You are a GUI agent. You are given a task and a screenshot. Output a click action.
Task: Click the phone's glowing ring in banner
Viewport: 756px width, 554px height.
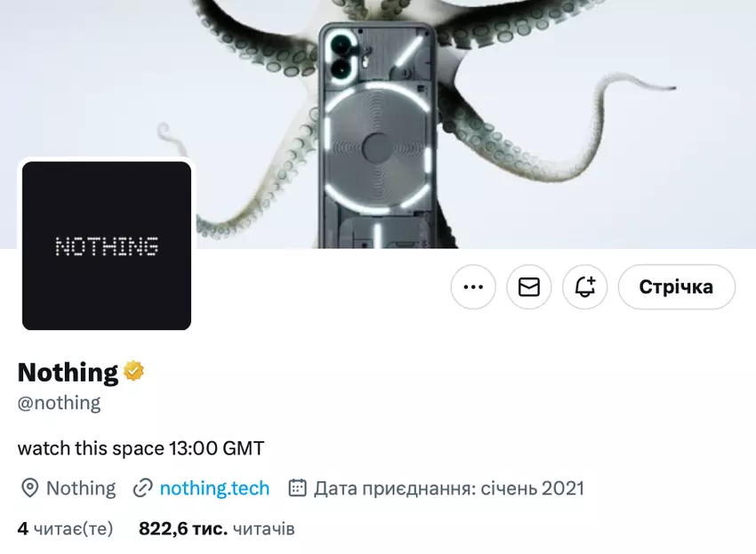coord(378,147)
